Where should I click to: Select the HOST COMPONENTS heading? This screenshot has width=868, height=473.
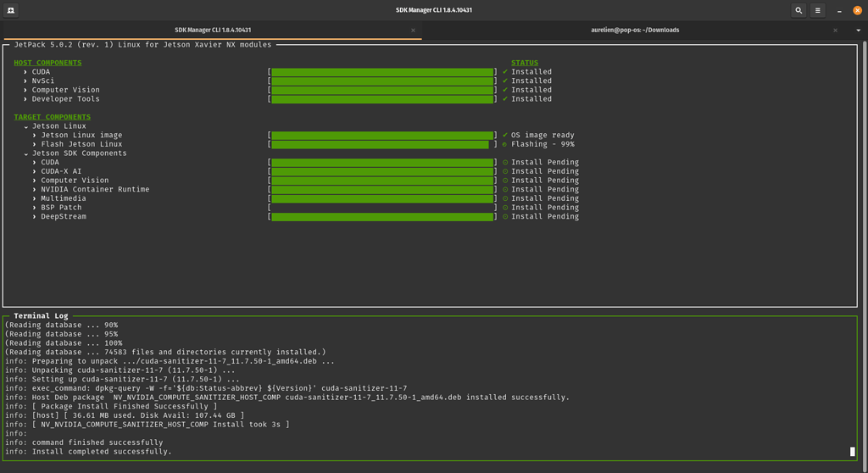(x=47, y=63)
